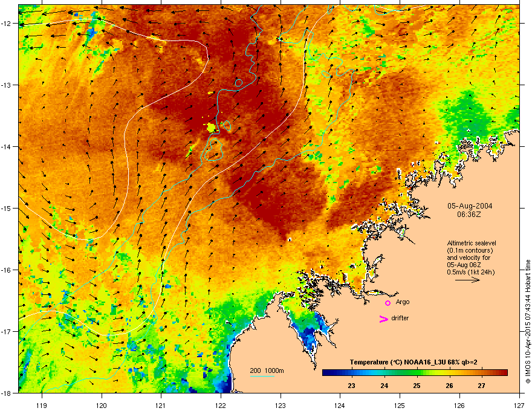Click the longitude axis label '126'
This screenshot has width=532, height=411.
pyautogui.click(x=459, y=405)
